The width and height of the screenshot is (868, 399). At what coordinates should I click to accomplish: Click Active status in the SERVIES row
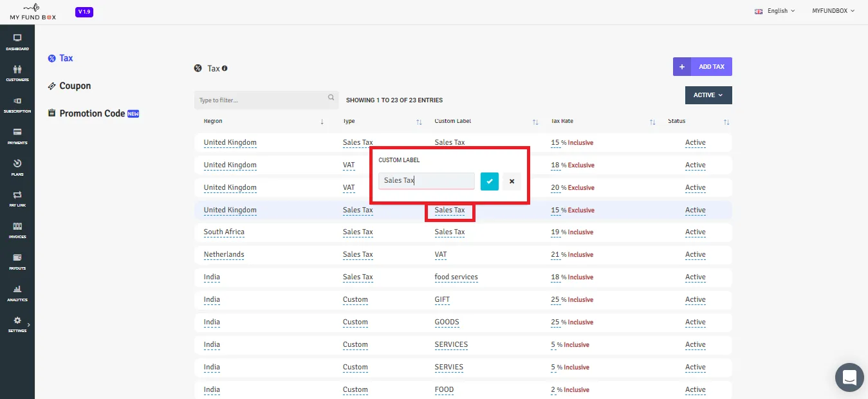pyautogui.click(x=696, y=367)
